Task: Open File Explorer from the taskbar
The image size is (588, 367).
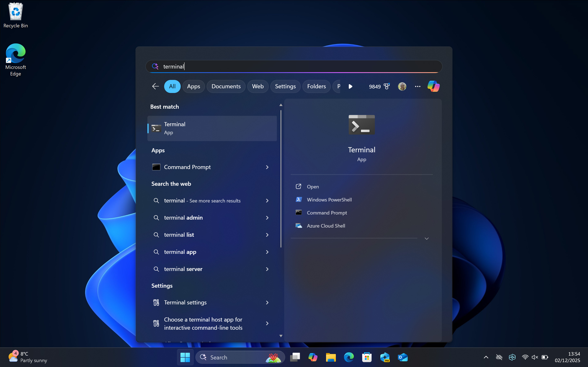Action: point(331,357)
